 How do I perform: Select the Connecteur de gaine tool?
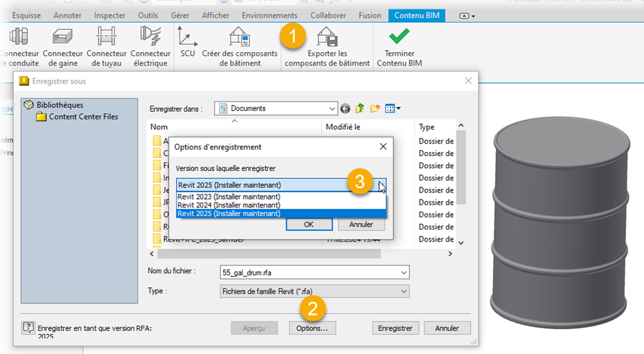[x=62, y=46]
